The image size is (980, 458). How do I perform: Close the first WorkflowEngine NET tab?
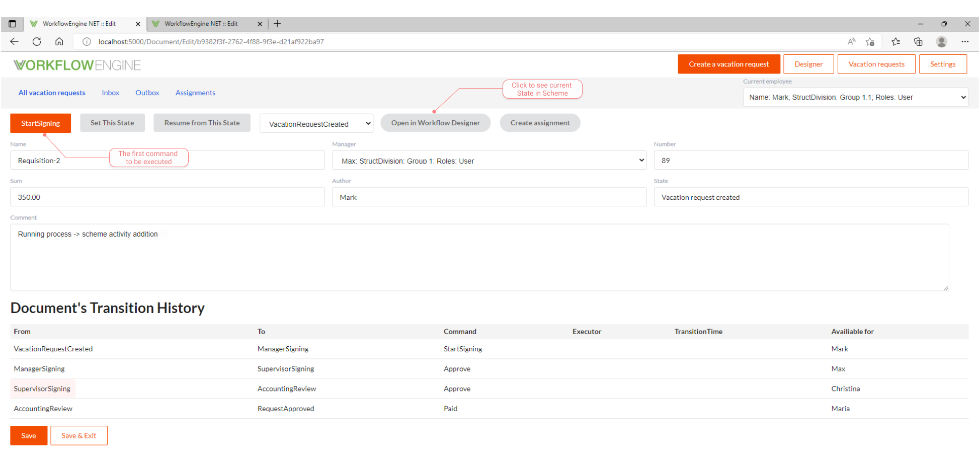138,24
